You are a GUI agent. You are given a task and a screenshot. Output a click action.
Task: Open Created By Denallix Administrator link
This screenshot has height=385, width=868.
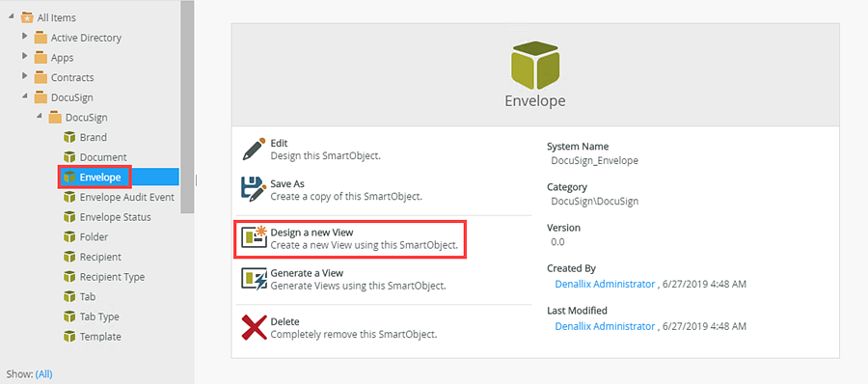[605, 285]
